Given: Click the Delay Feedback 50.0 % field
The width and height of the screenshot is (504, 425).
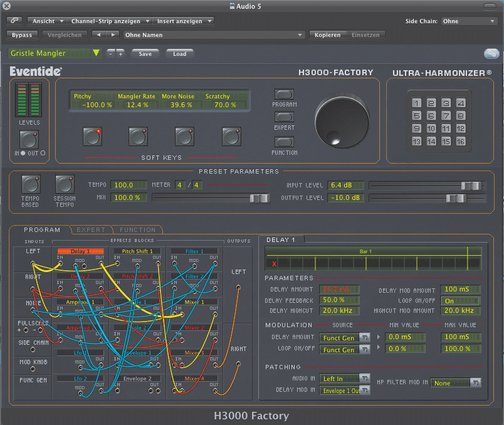Looking at the screenshot, I should point(339,300).
